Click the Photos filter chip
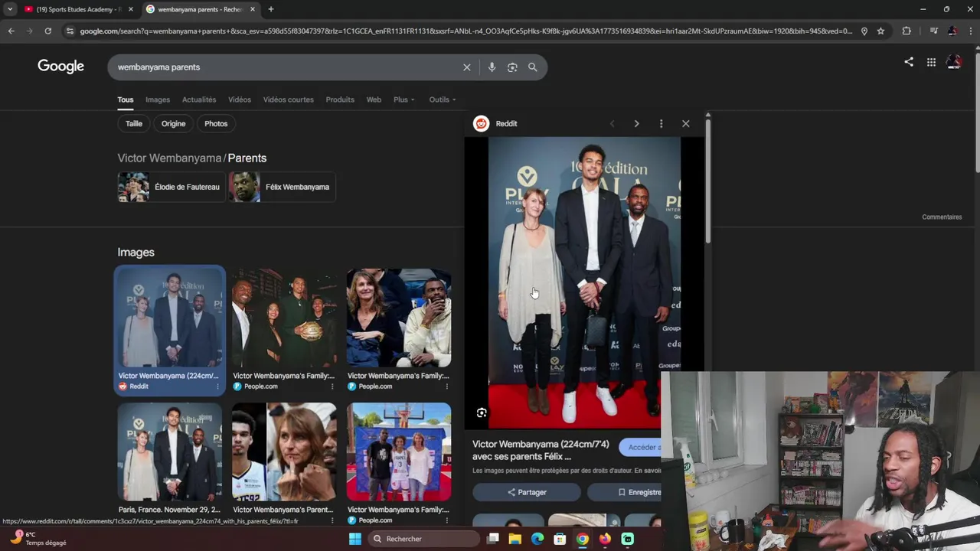 pos(216,123)
